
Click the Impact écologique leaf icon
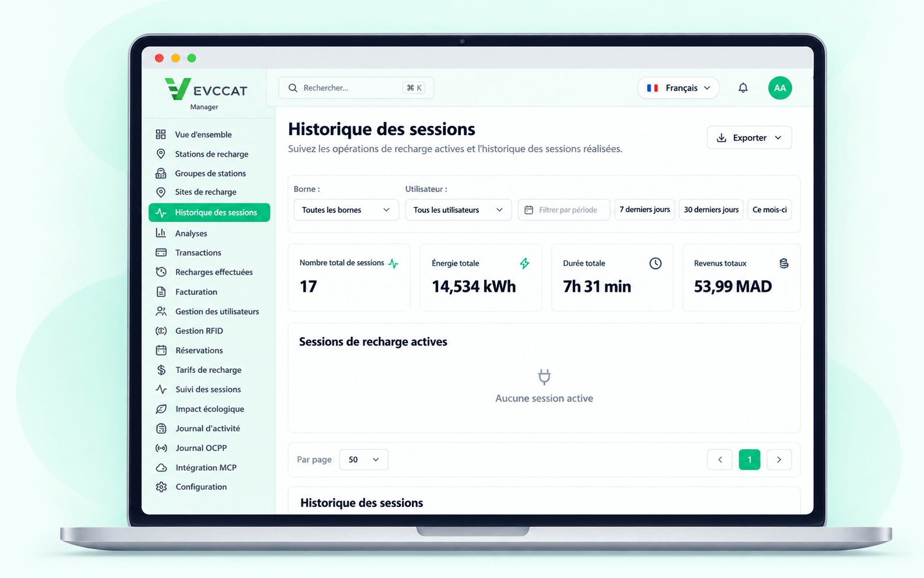tap(161, 409)
